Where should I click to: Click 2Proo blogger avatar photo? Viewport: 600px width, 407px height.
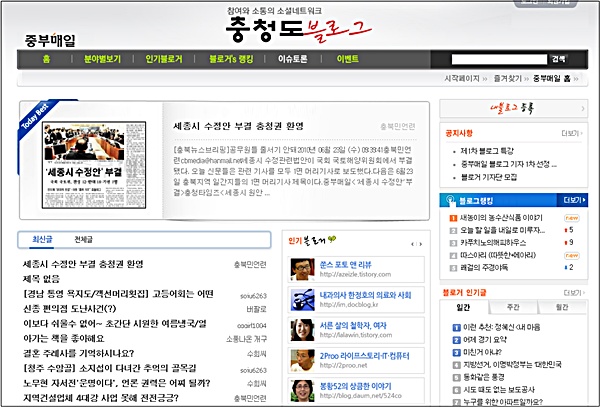(x=302, y=360)
